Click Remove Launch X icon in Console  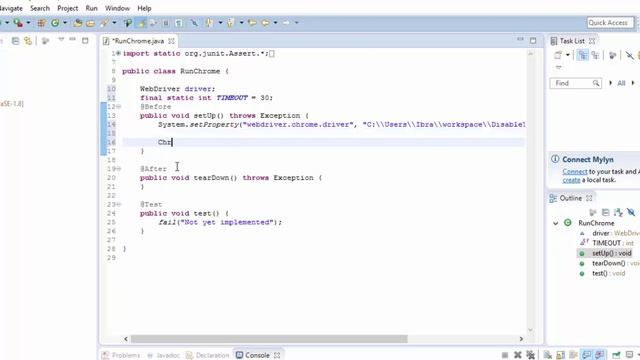pyautogui.click(x=518, y=355)
